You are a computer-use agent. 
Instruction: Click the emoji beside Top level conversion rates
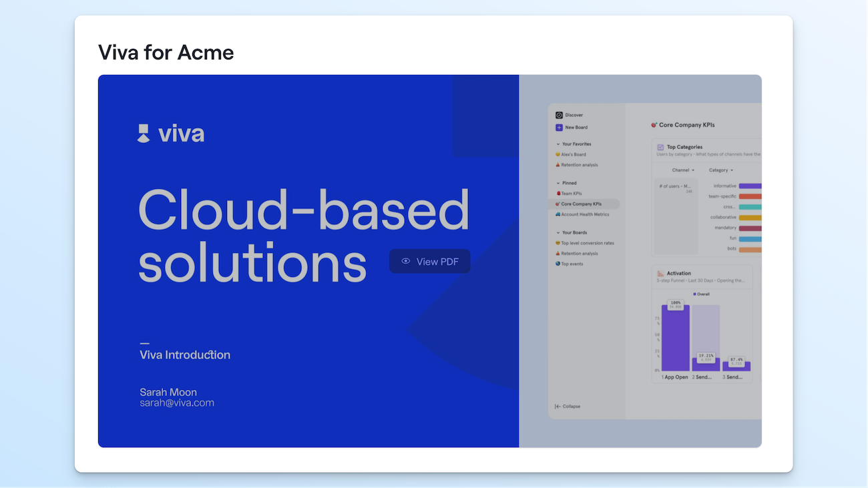coord(558,243)
